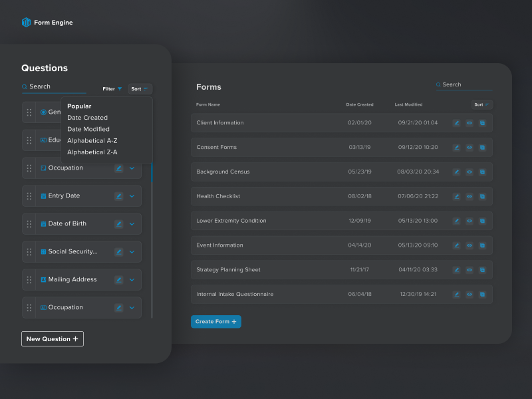This screenshot has height=399, width=532.
Task: Edit the Internal Intake Questionnaire form
Action: [457, 294]
